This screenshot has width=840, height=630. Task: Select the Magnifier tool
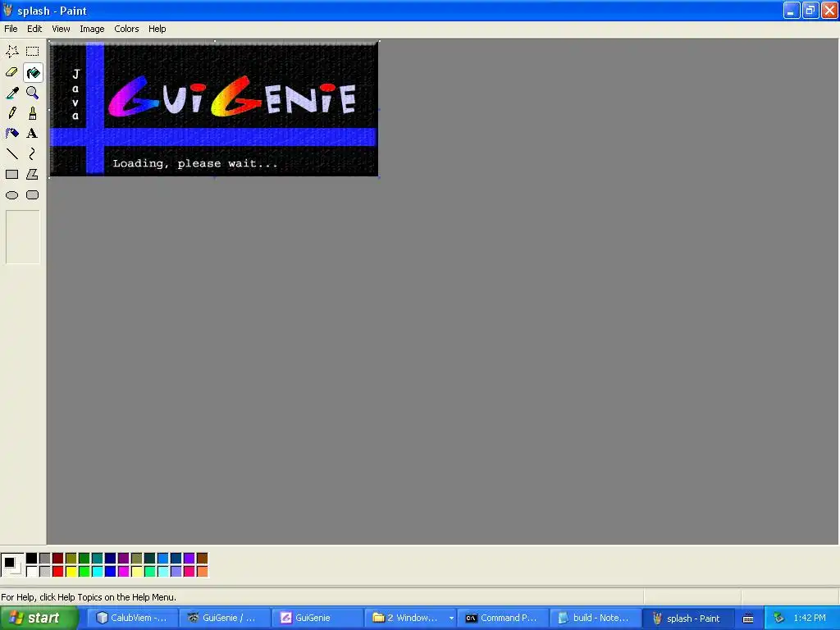pyautogui.click(x=33, y=93)
